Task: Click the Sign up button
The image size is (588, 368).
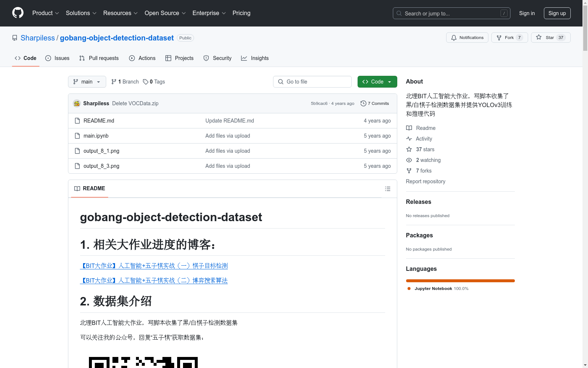Action: (x=557, y=13)
